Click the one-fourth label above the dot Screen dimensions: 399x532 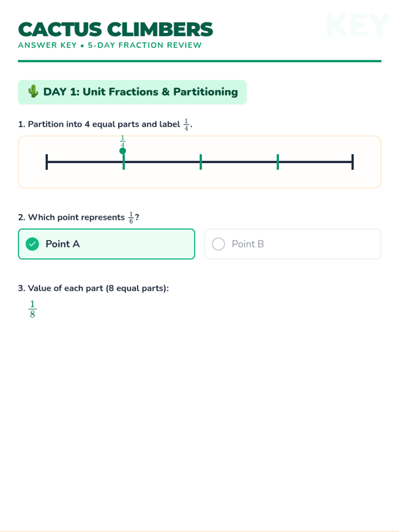tap(123, 141)
